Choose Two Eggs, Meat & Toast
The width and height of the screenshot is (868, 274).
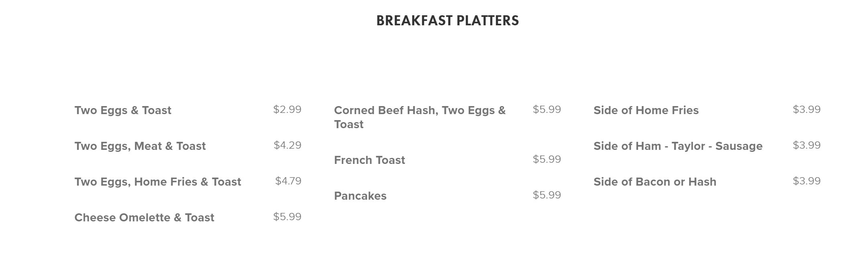(140, 146)
